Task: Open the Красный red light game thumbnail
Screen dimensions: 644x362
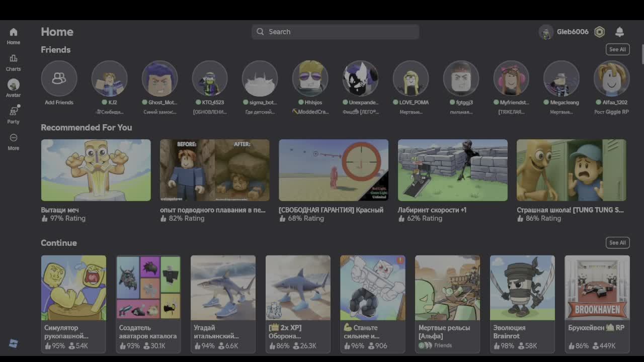Action: 334,170
